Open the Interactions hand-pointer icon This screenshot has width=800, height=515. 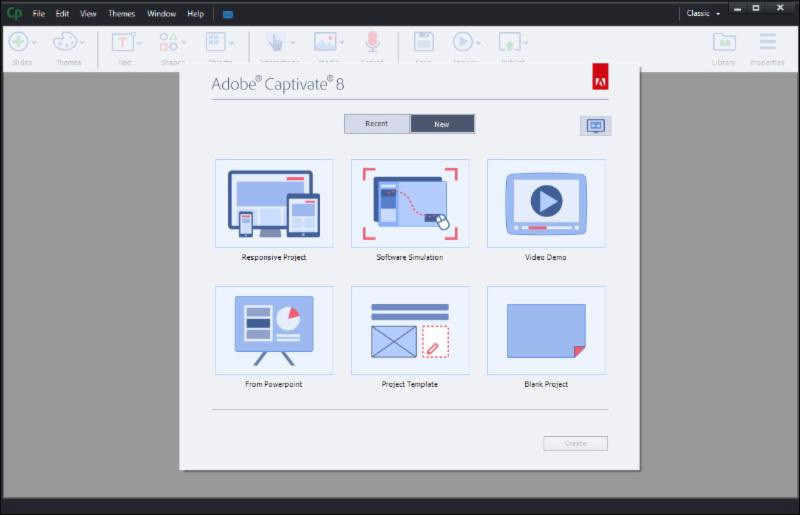(x=276, y=42)
